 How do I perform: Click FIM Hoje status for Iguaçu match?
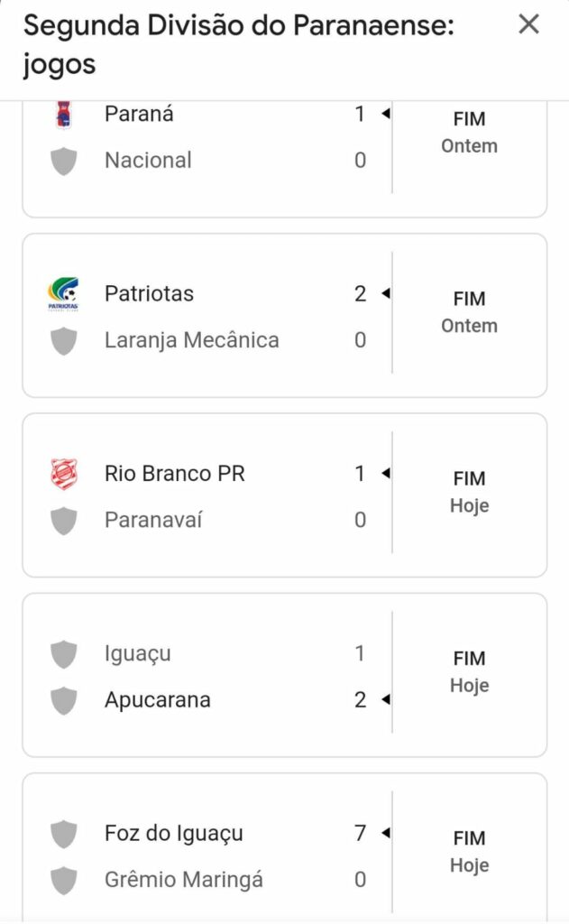point(469,671)
